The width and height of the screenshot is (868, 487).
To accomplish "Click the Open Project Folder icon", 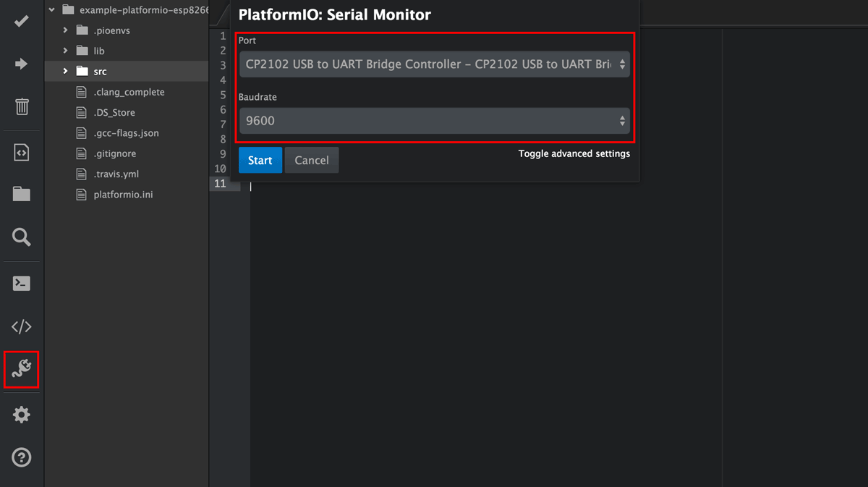I will pyautogui.click(x=22, y=194).
